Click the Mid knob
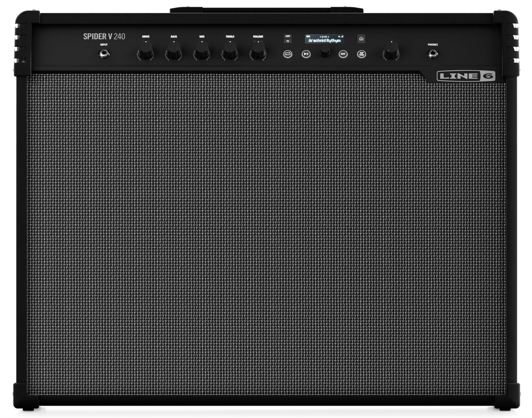The width and height of the screenshot is (532, 418). (x=202, y=53)
